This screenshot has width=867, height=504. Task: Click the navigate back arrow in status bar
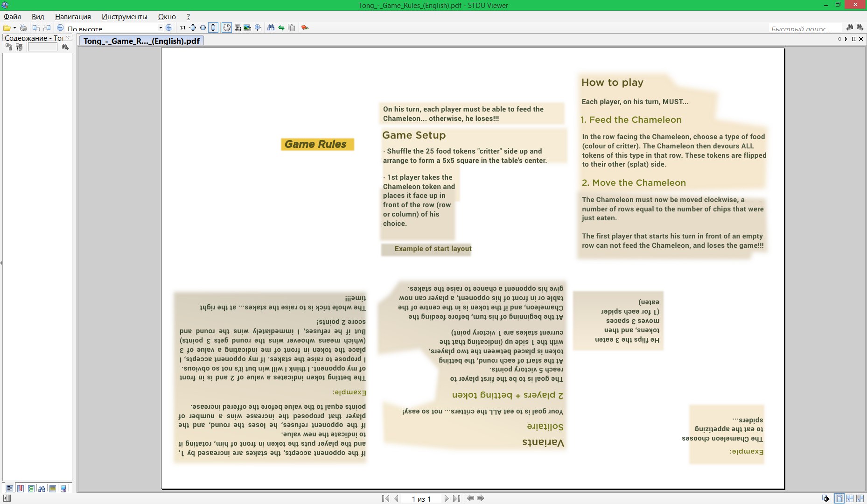click(x=470, y=498)
